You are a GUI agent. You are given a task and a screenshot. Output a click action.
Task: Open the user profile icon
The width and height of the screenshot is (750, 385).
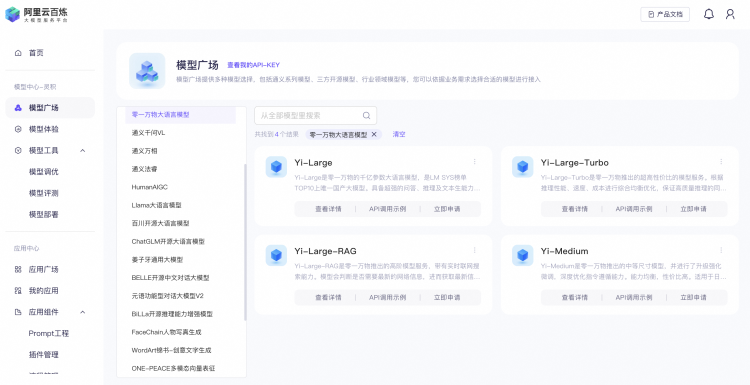730,14
